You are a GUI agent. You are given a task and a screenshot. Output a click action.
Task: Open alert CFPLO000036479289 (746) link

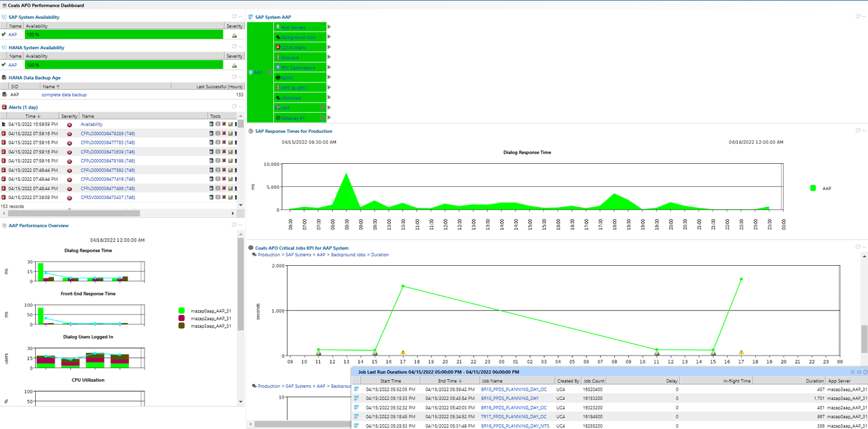coord(108,134)
